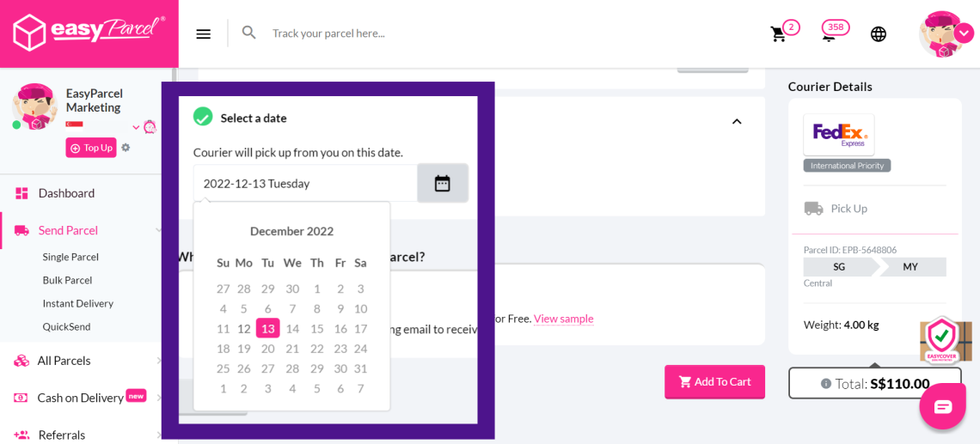The image size is (980, 444).
Task: Pick December 12 in the calendar
Action: coord(244,328)
